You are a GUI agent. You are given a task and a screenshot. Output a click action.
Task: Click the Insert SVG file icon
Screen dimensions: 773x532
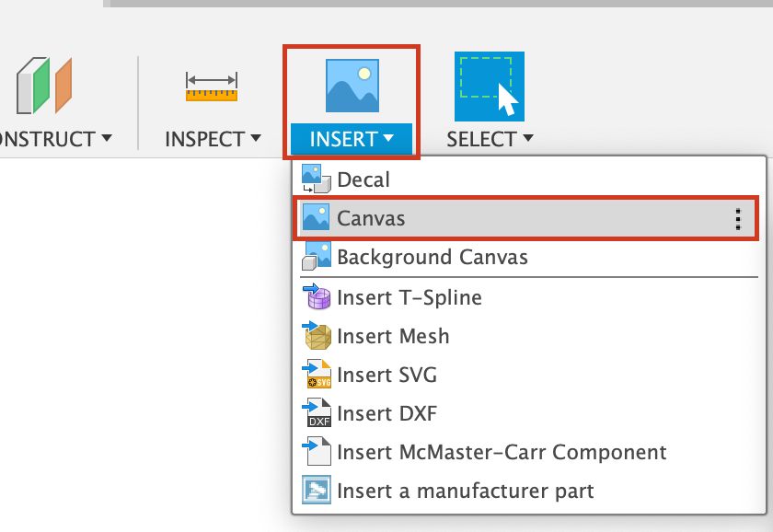click(x=317, y=375)
